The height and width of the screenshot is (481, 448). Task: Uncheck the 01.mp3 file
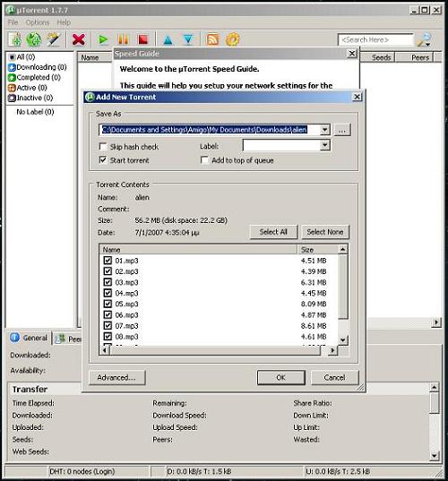tap(108, 261)
